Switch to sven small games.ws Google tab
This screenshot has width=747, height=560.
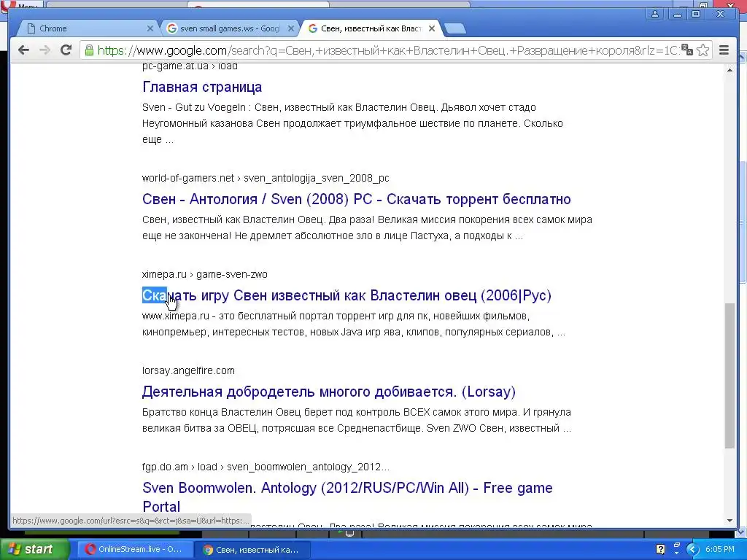[x=228, y=28]
